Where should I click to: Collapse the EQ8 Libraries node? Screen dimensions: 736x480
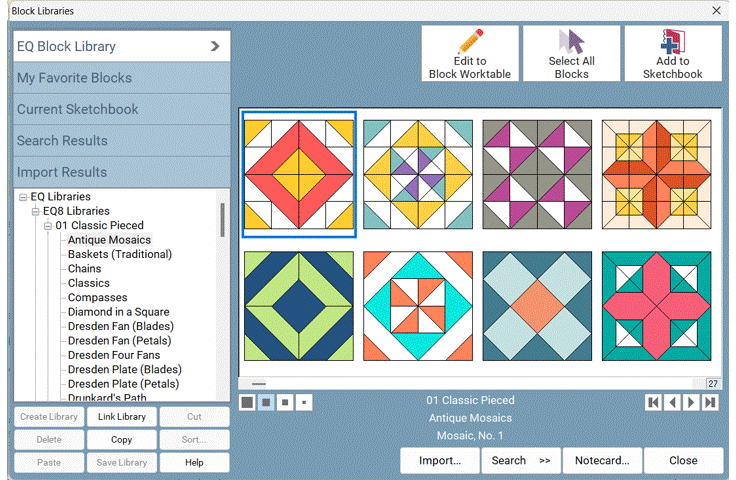pyautogui.click(x=36, y=211)
